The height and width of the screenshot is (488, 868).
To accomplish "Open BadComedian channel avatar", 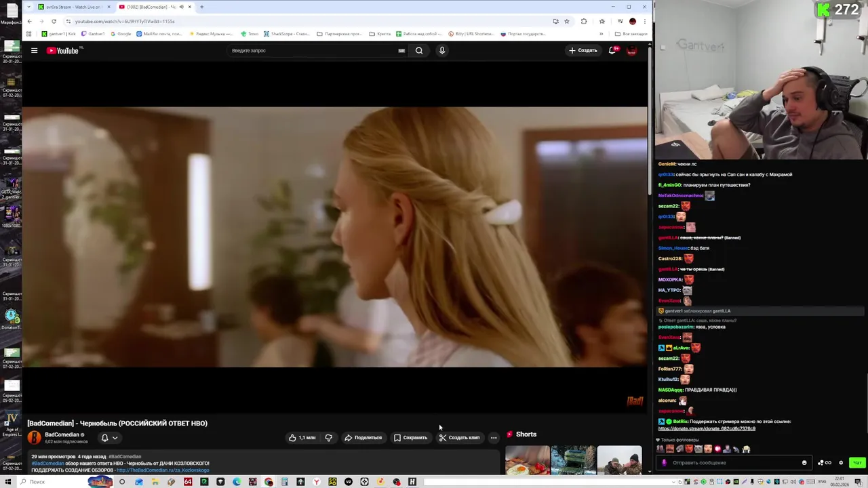I will [x=34, y=438].
